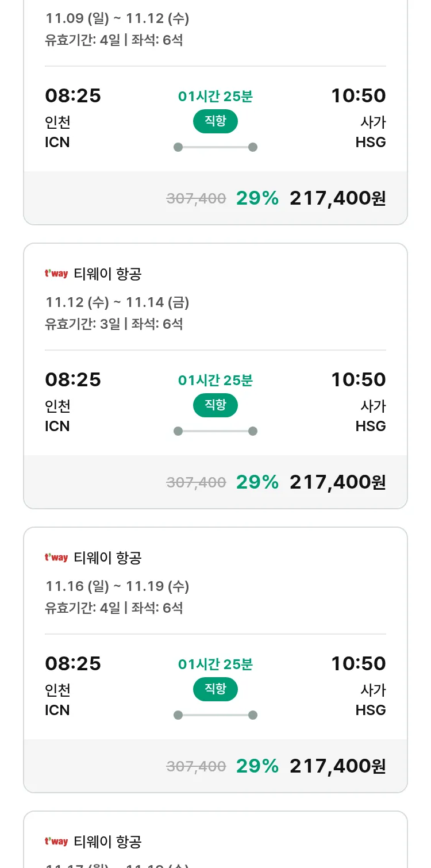431x868 pixels.
Task: Tap the 11.12 (수) ~ 11.14 (금) date range
Action: click(117, 302)
